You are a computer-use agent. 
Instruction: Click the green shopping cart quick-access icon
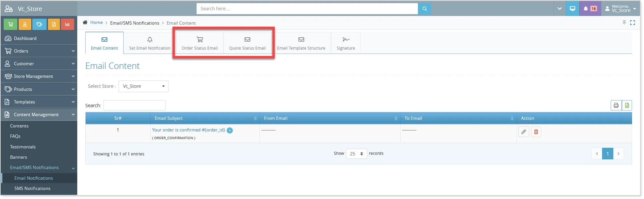coord(10,24)
